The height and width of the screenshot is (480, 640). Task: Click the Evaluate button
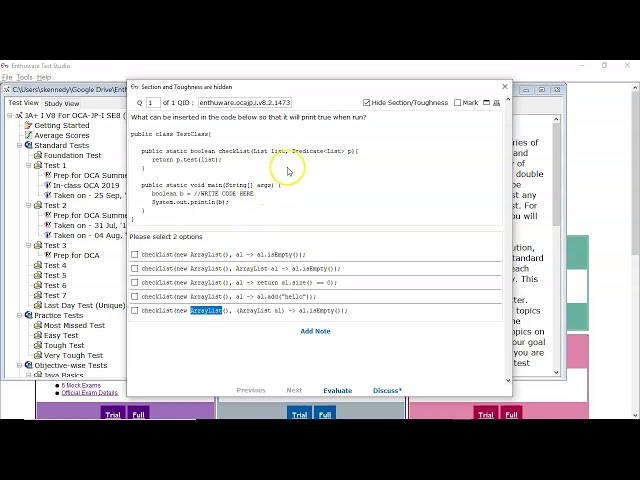point(338,391)
